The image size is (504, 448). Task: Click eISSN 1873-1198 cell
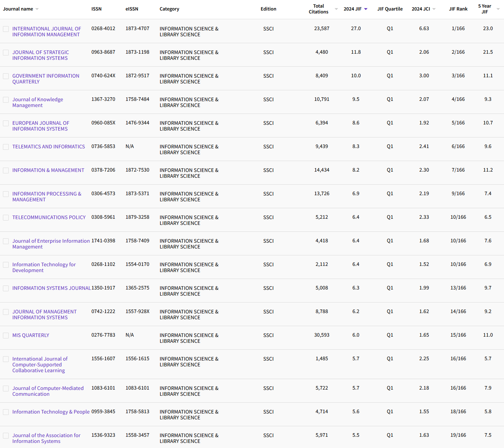138,52
